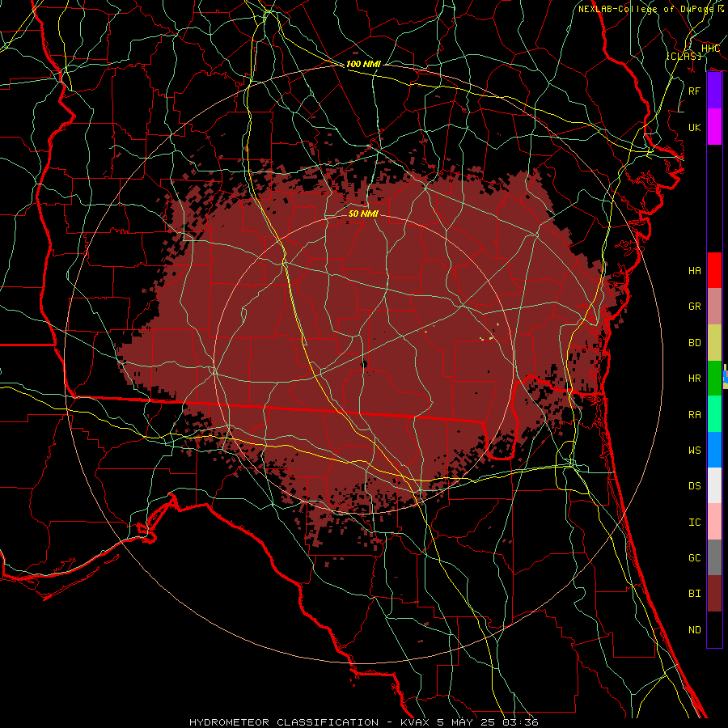
Task: Select the BD yellow legend swatch
Action: point(714,342)
